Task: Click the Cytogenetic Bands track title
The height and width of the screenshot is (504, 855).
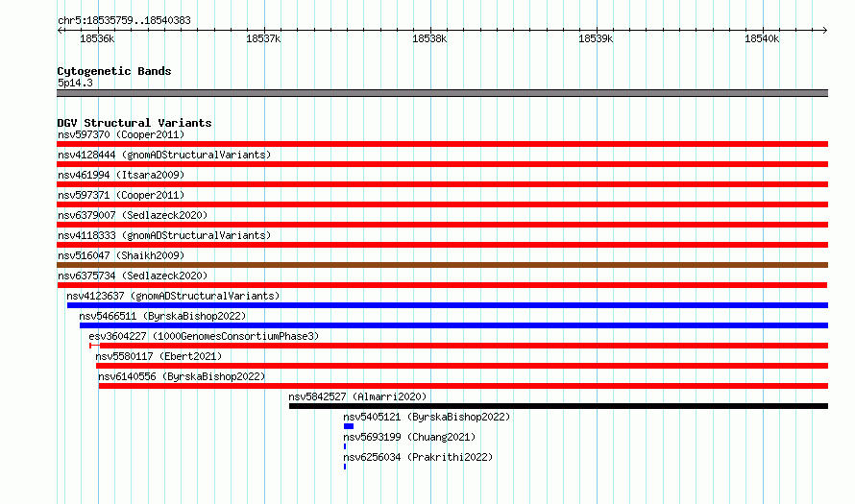Action: coord(114,71)
